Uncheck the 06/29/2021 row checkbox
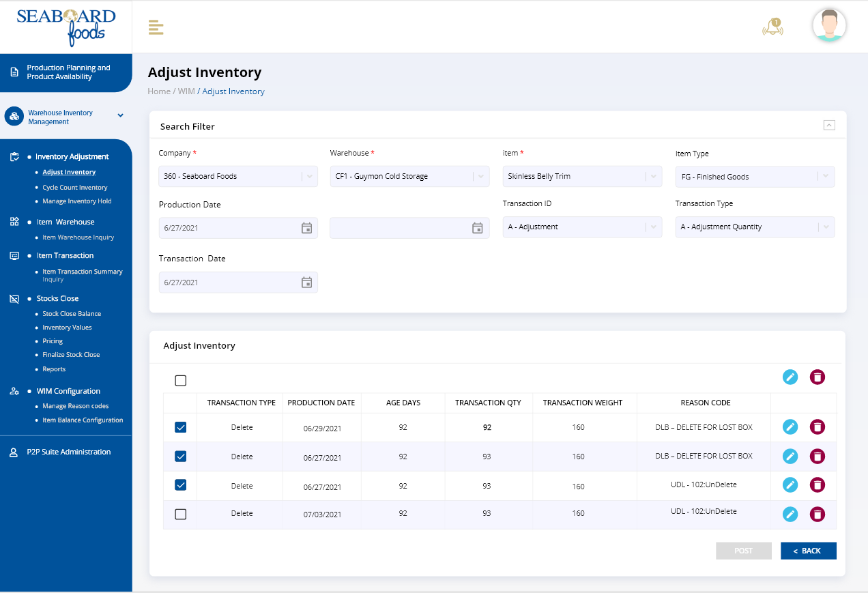The image size is (868, 593). pos(181,427)
